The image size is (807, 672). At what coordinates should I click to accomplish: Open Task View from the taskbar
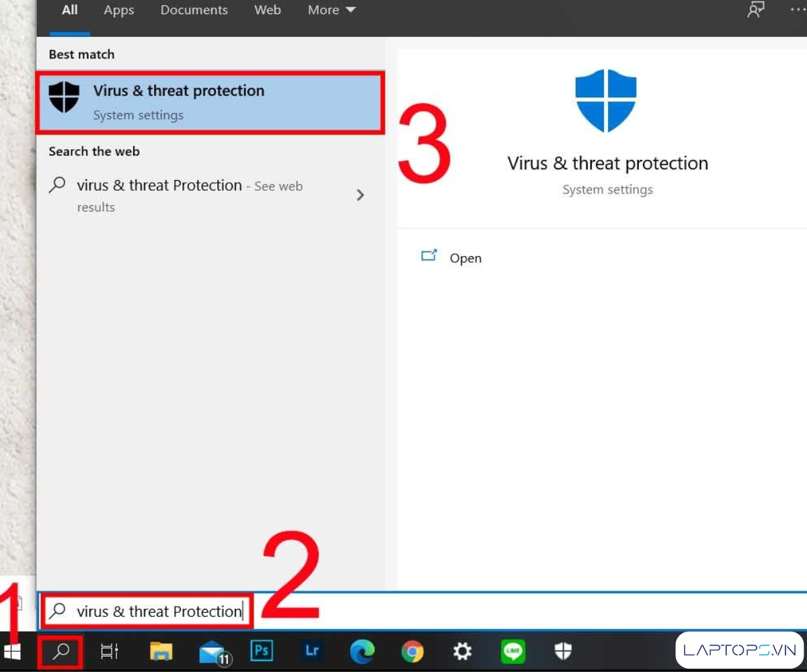pos(109,651)
